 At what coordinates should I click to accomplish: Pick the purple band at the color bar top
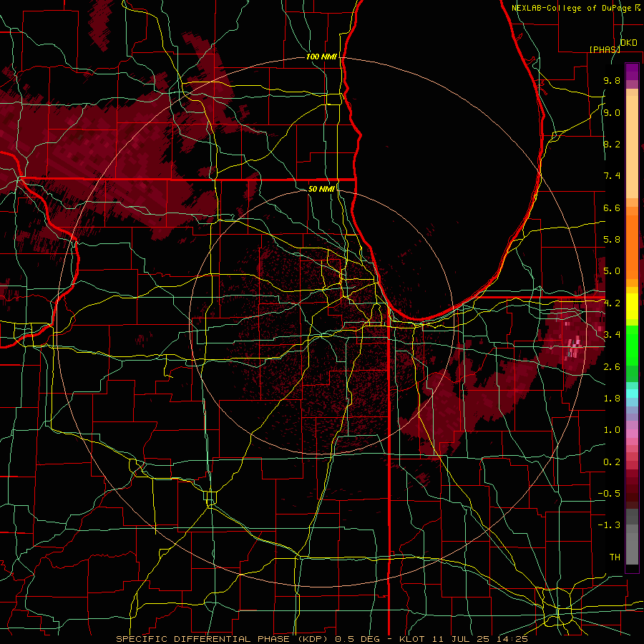632,72
